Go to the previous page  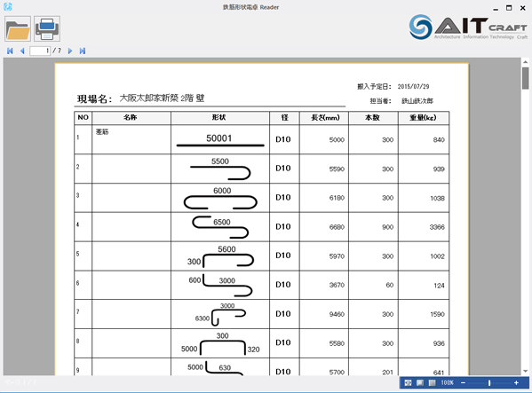click(22, 51)
